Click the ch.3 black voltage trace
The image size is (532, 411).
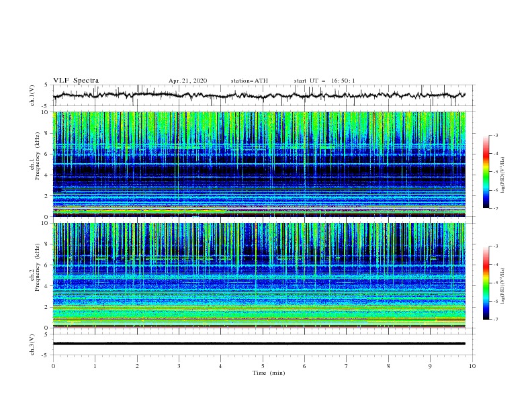(259, 344)
